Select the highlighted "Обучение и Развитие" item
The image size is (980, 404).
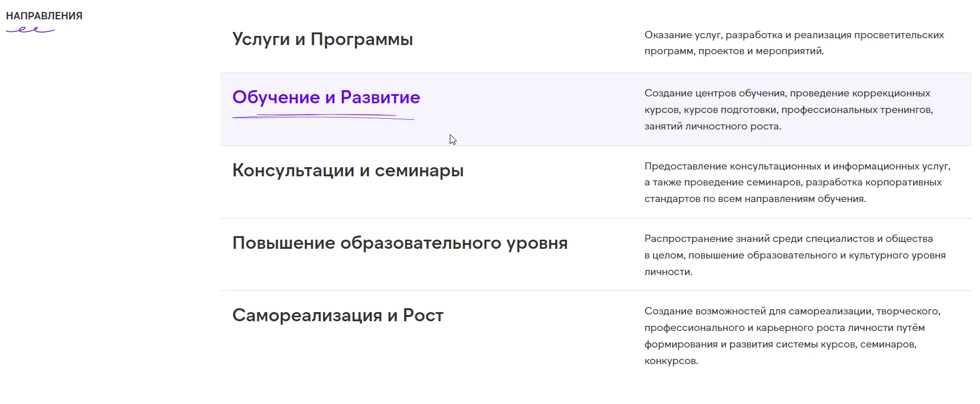point(325,97)
